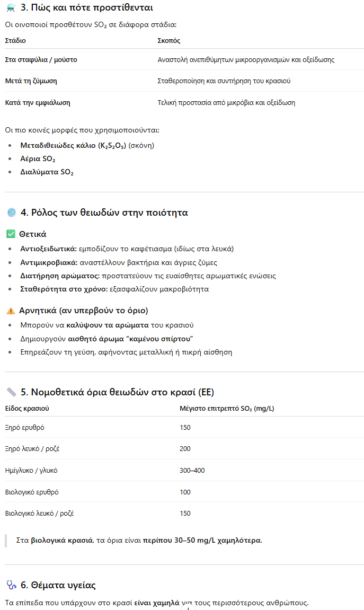Click the Θέματα υγείας section heading
The width and height of the screenshot is (364, 610).
(x=58, y=585)
